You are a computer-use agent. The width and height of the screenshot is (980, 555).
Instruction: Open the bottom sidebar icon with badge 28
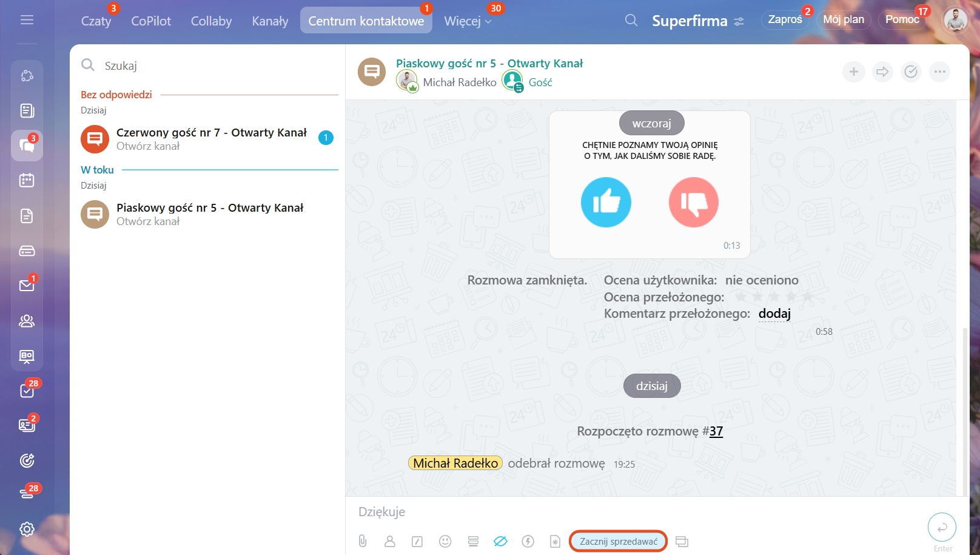[x=27, y=494]
